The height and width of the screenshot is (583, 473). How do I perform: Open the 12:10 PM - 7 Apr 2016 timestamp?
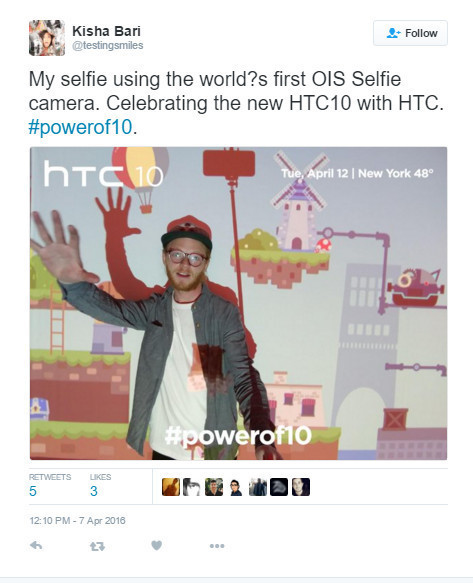[77, 521]
